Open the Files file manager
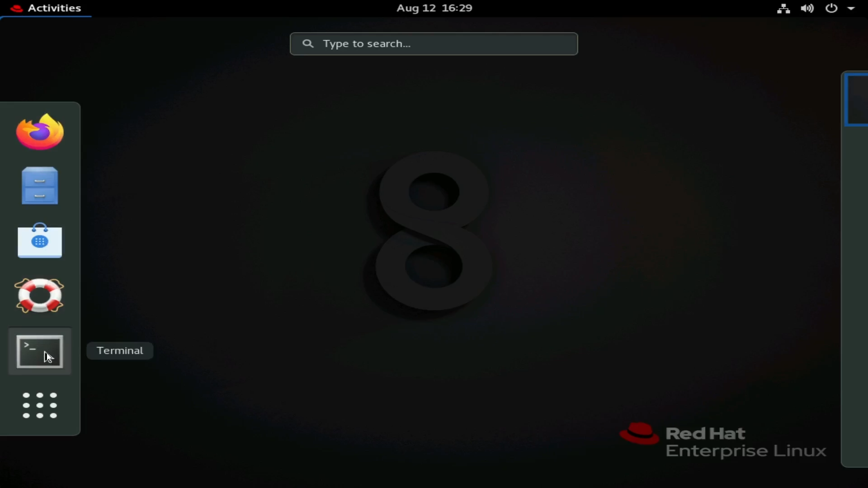Image resolution: width=868 pixels, height=488 pixels. 39,186
